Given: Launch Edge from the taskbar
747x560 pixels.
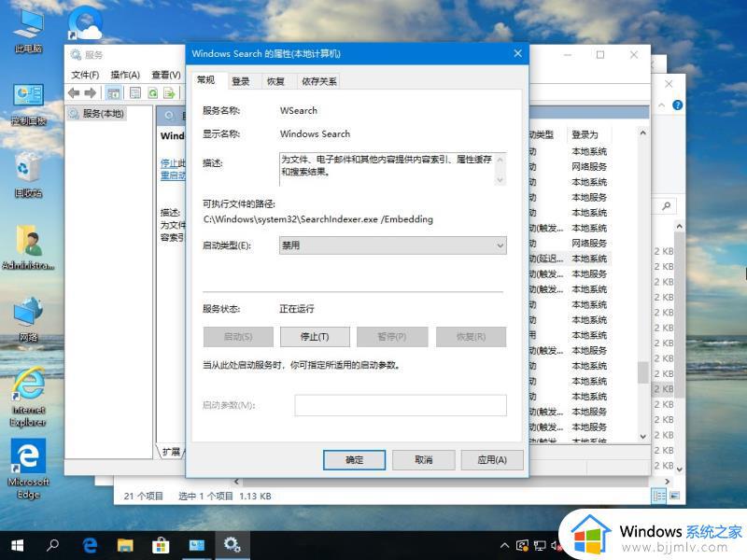Looking at the screenshot, I should coord(90,545).
